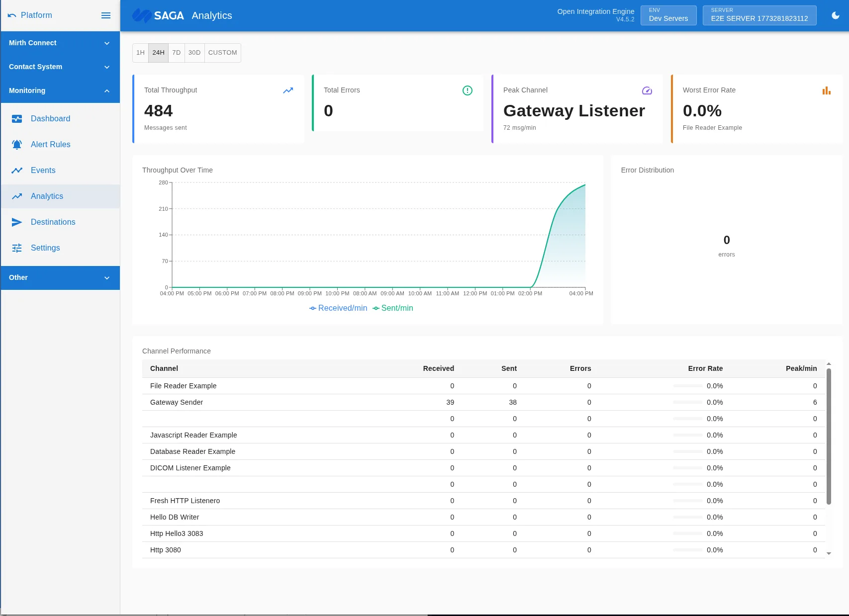This screenshot has width=849, height=616.
Task: Open Monitoring Settings via tune icon
Action: pyautogui.click(x=17, y=248)
